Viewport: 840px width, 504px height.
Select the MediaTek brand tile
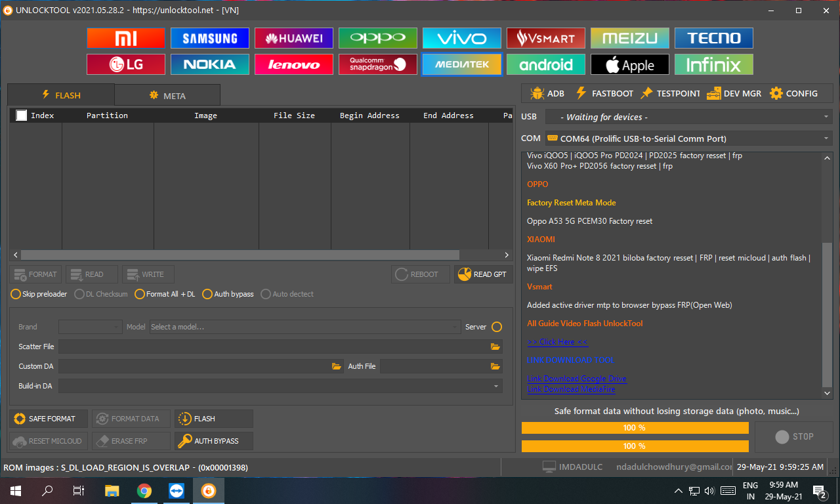(x=462, y=64)
